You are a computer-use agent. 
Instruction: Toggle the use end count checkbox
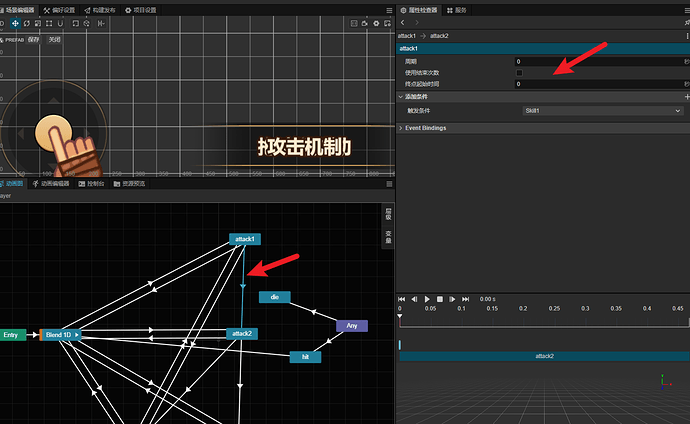pos(519,73)
